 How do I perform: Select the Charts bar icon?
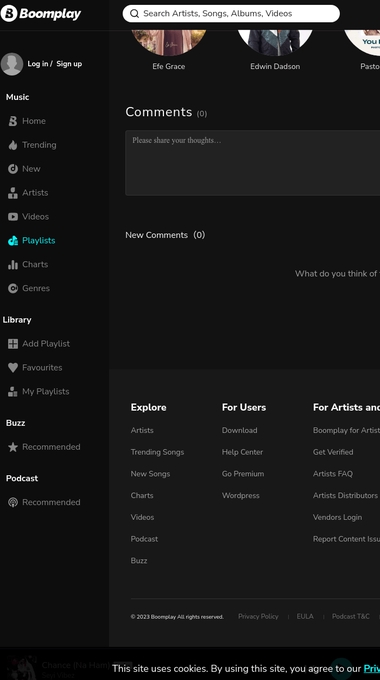point(13,264)
